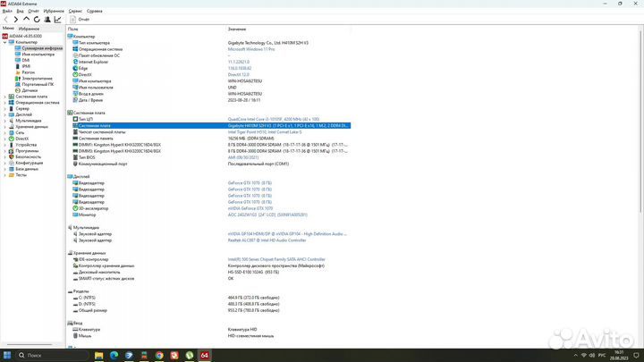The image size is (644, 362).
Task: Select Датчики in the tree
Action: pos(30,90)
